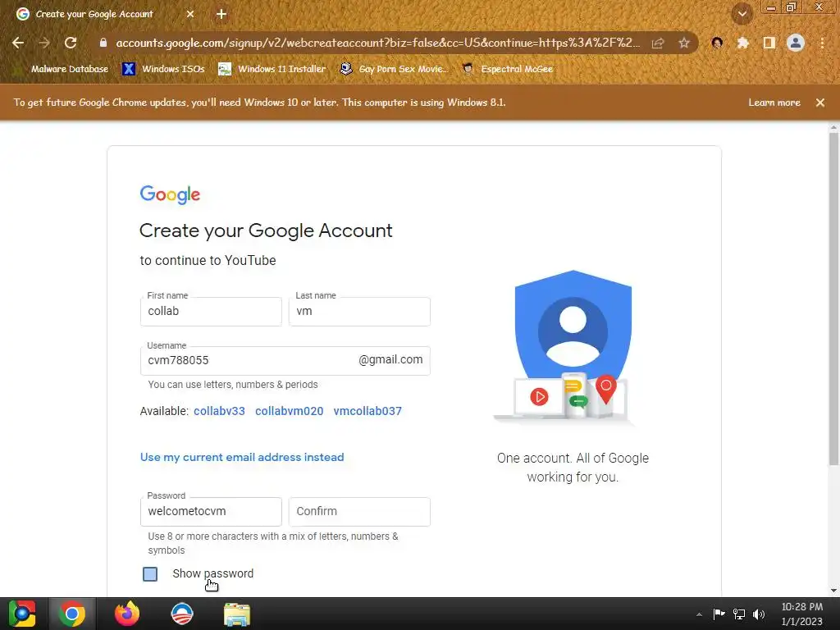Open the tab search dropdown arrow

click(742, 14)
